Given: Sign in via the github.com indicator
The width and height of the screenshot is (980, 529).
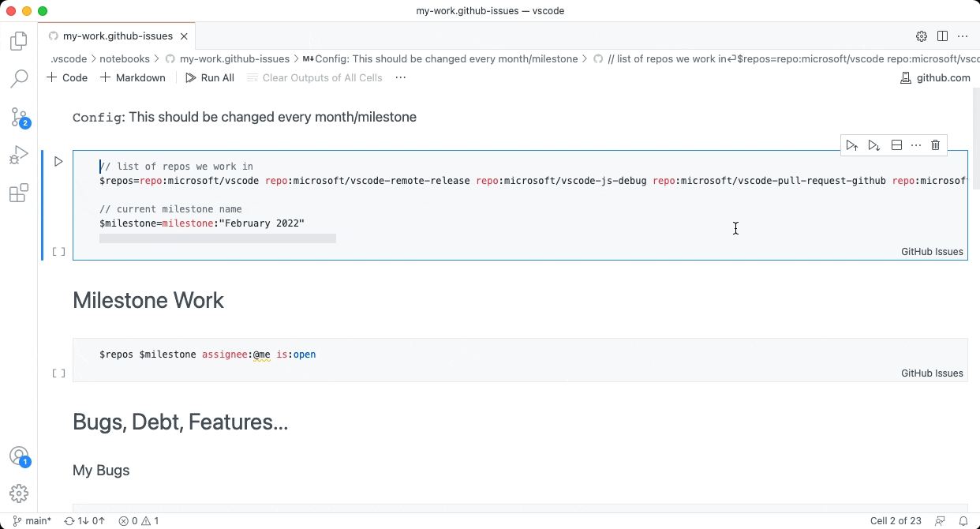Looking at the screenshot, I should pyautogui.click(x=936, y=77).
